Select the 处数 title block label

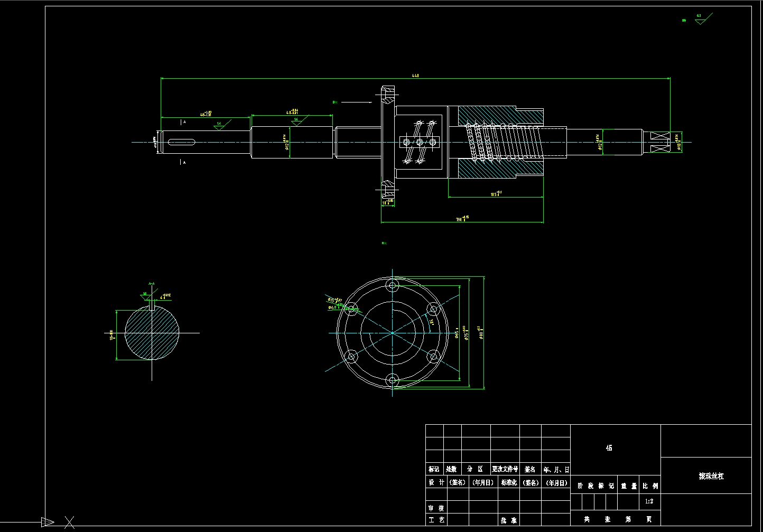coord(451,469)
